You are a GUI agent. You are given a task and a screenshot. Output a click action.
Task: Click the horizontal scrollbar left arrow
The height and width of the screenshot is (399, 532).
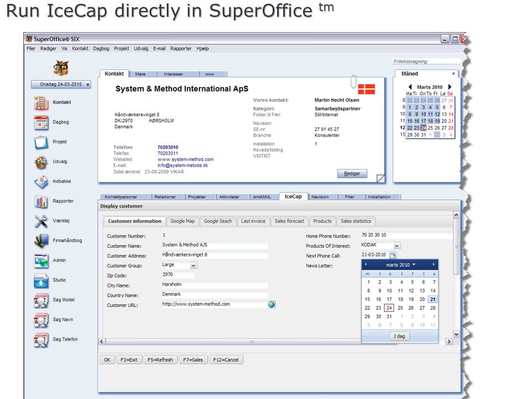(x=102, y=342)
